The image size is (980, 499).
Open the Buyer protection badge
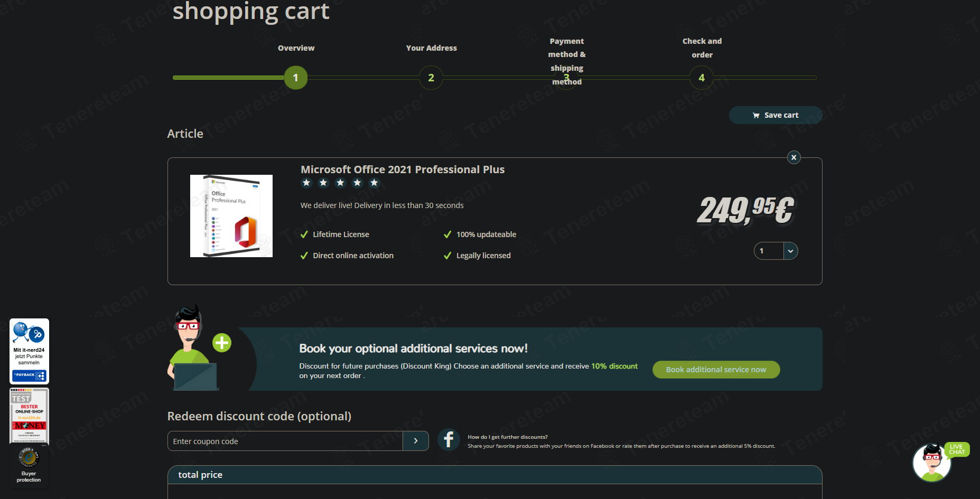point(29,465)
